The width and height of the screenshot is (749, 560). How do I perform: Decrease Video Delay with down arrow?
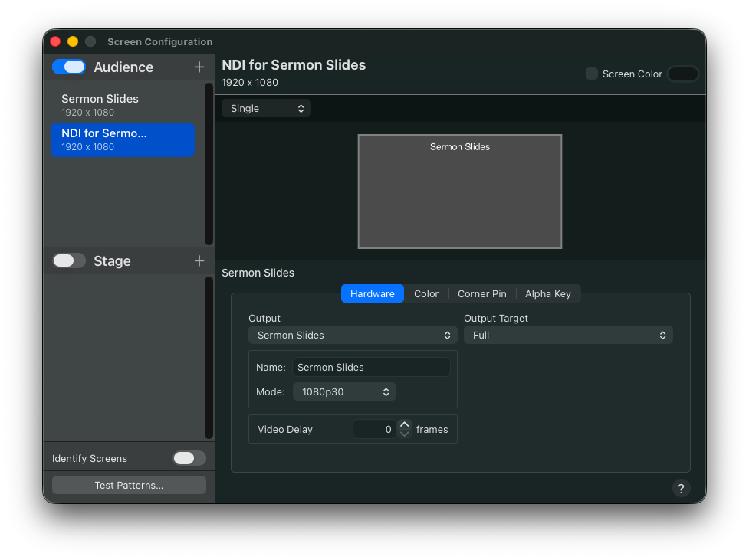404,434
